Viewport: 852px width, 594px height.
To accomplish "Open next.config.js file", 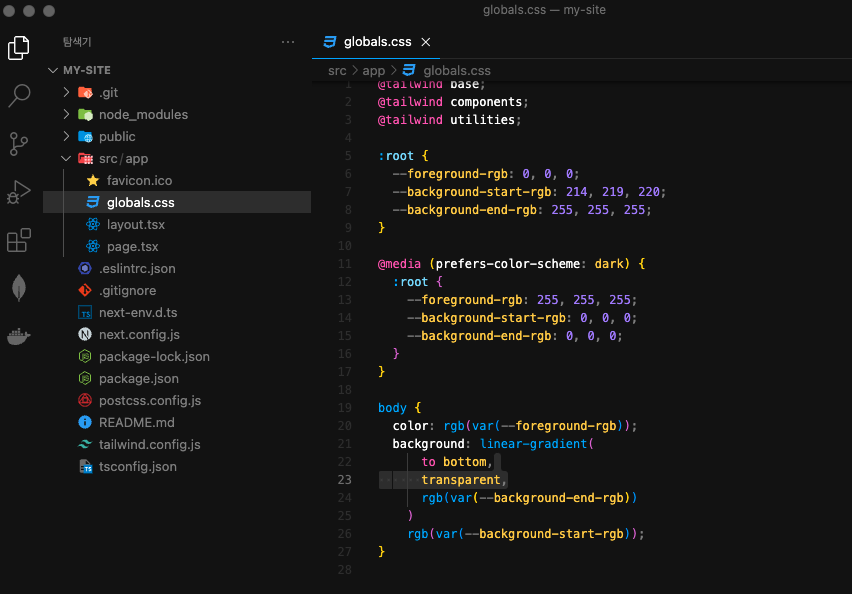I will click(177, 334).
